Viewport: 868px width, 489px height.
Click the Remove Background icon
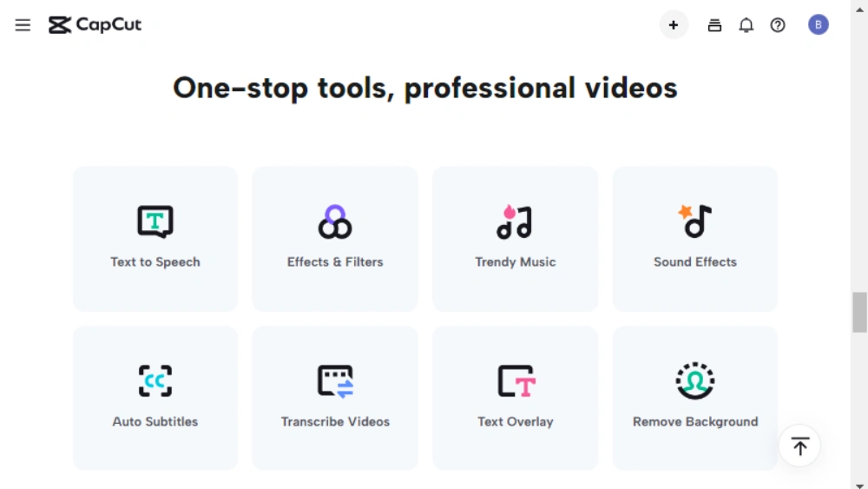coord(695,380)
